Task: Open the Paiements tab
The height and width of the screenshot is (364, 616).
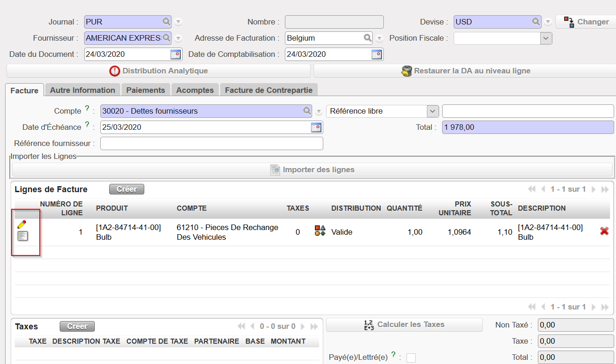Action: click(146, 90)
